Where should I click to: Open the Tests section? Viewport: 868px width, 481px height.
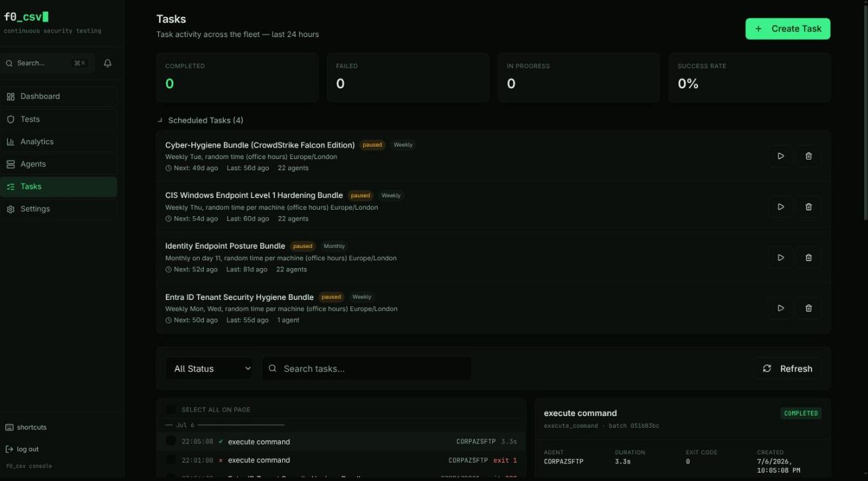(x=58, y=119)
